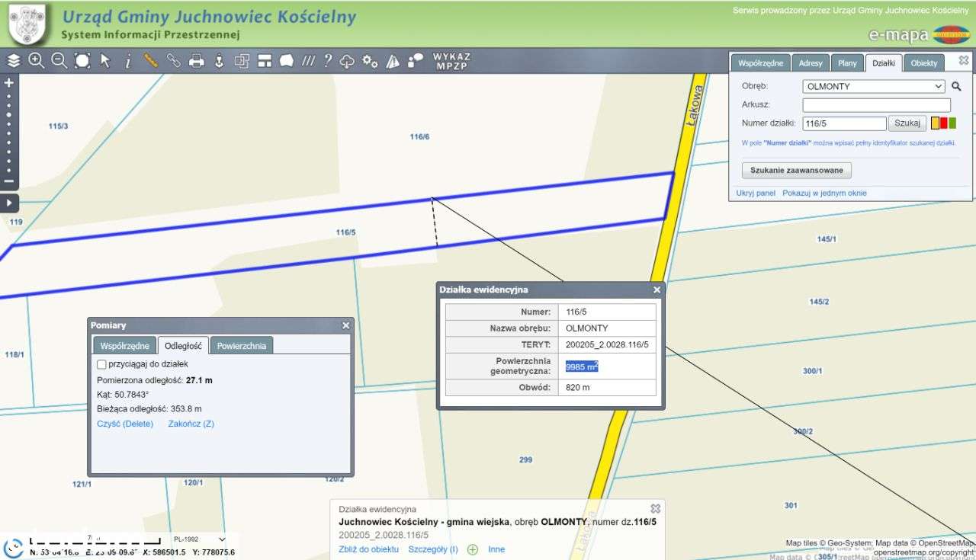Image resolution: width=976 pixels, height=560 pixels.
Task: Open the map layers icon
Action: click(14, 61)
